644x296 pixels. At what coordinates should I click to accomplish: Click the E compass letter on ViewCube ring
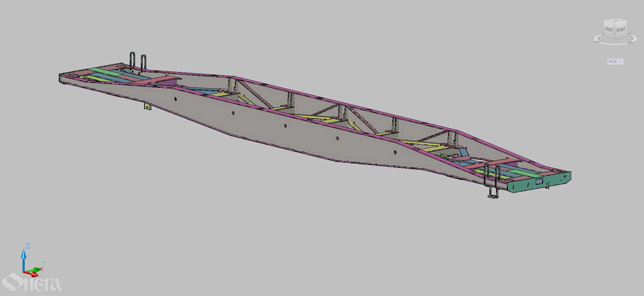point(631,42)
